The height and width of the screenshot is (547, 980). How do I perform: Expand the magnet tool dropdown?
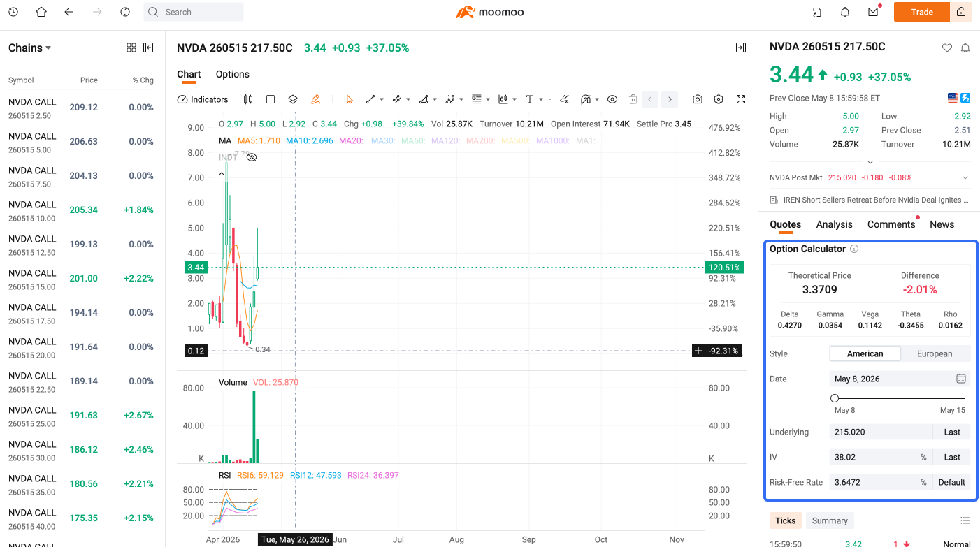[x=597, y=99]
